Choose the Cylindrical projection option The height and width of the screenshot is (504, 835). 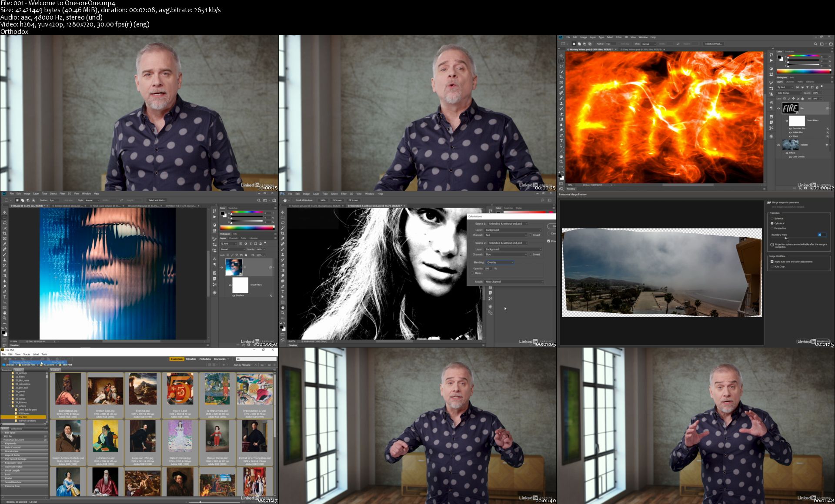[x=772, y=223]
